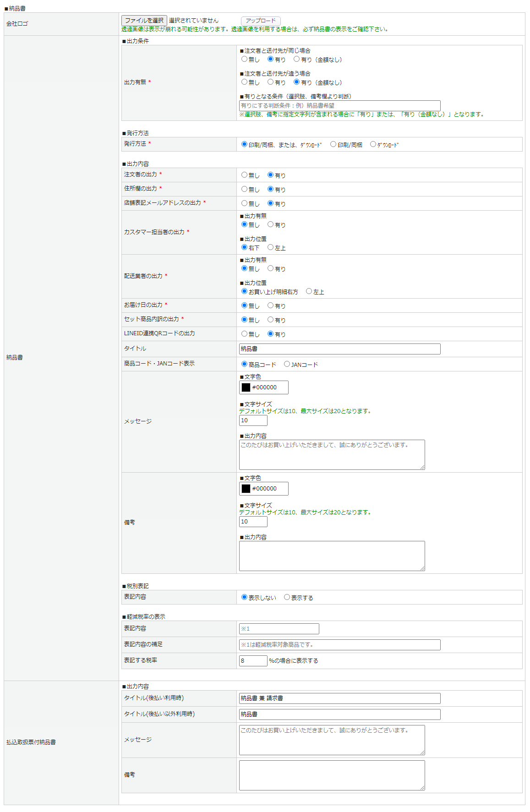The height and width of the screenshot is (812, 530).
Task: Click the 納品書 タイトル input field
Action: tap(339, 349)
